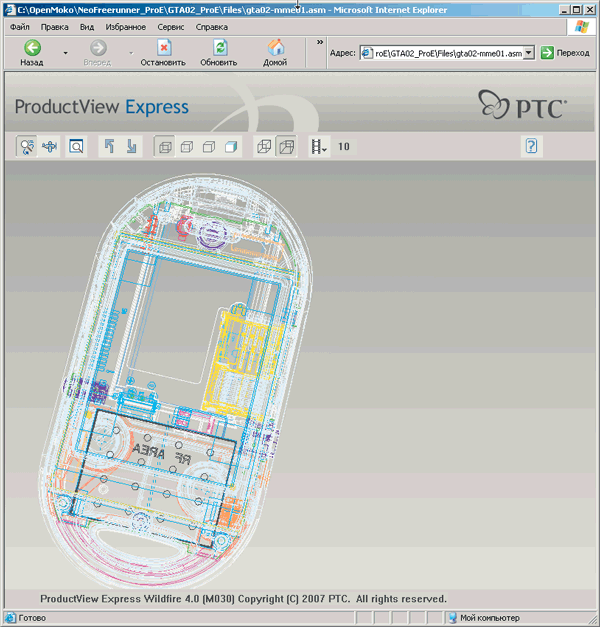The height and width of the screenshot is (627, 600).
Task: Open the Сервис menu
Action: coord(171,27)
